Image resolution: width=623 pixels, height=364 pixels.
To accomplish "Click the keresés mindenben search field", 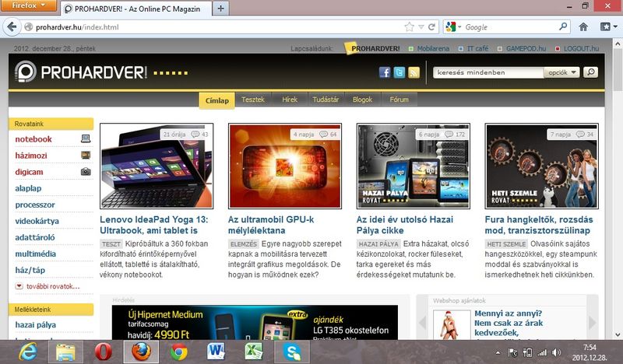I will (488, 72).
